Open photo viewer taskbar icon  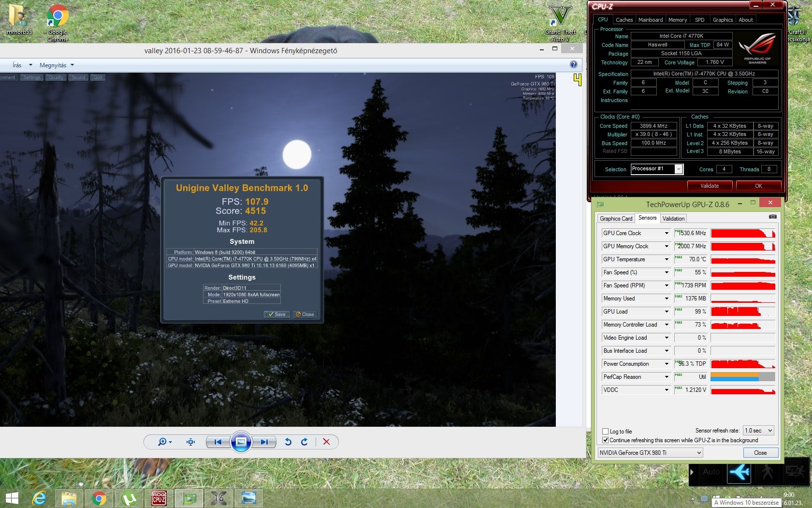pos(249,498)
